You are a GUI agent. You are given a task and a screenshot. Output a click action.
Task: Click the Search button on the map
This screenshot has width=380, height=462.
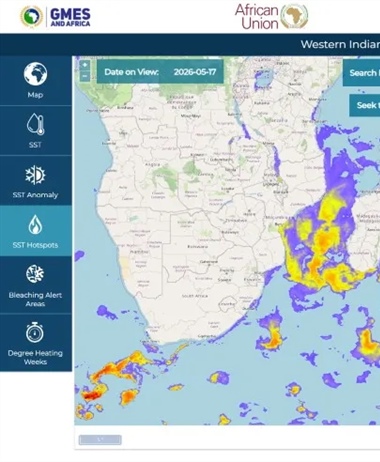coord(361,73)
